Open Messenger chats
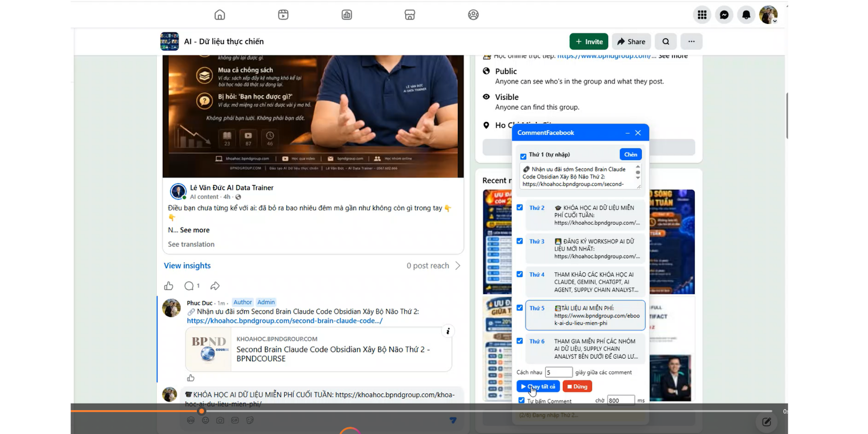The height and width of the screenshot is (434, 868). (724, 15)
